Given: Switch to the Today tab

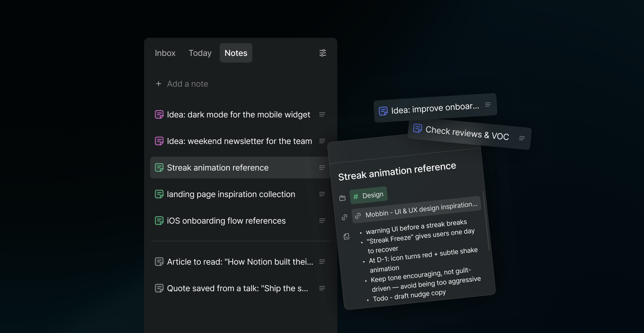Looking at the screenshot, I should coord(200,53).
